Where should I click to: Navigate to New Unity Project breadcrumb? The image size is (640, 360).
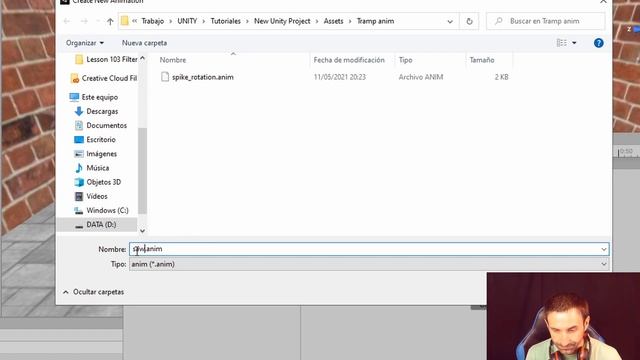point(282,21)
